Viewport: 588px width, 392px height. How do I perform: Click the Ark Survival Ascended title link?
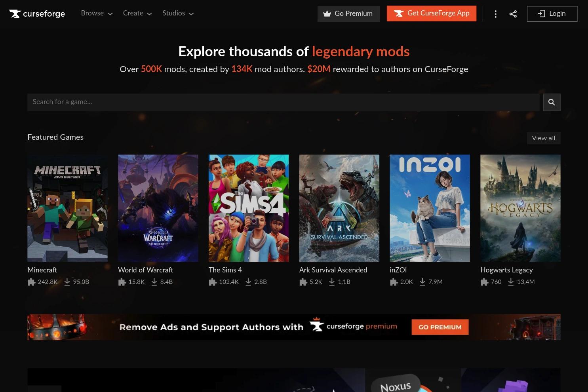tap(333, 270)
